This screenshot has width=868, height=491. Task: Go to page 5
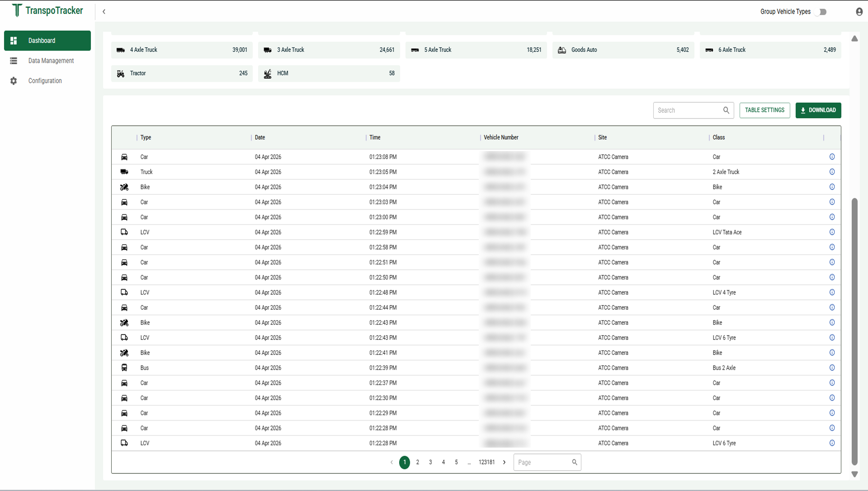tap(457, 462)
